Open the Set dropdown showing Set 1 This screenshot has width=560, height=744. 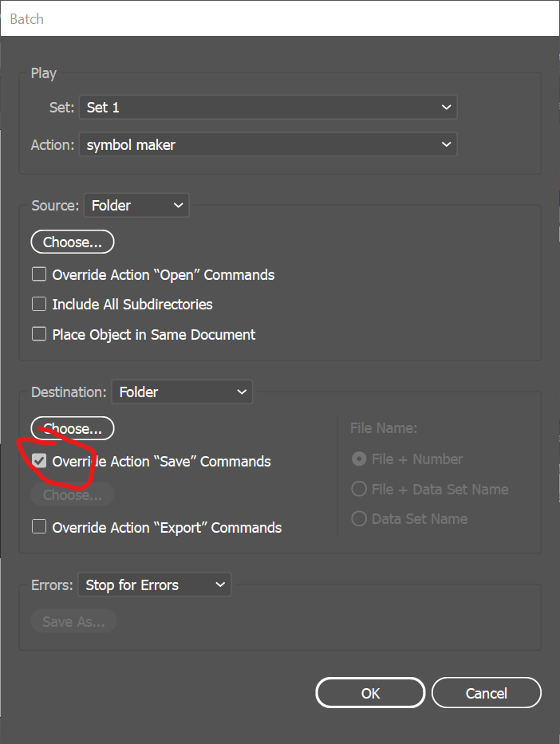(x=268, y=107)
